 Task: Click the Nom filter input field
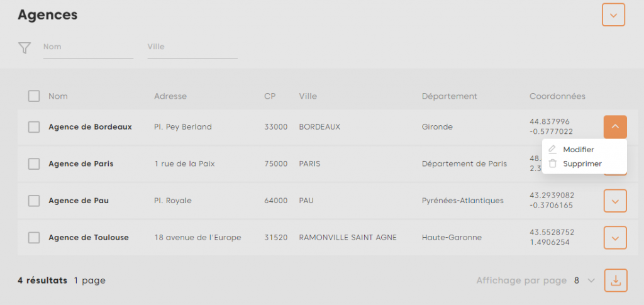pyautogui.click(x=88, y=47)
